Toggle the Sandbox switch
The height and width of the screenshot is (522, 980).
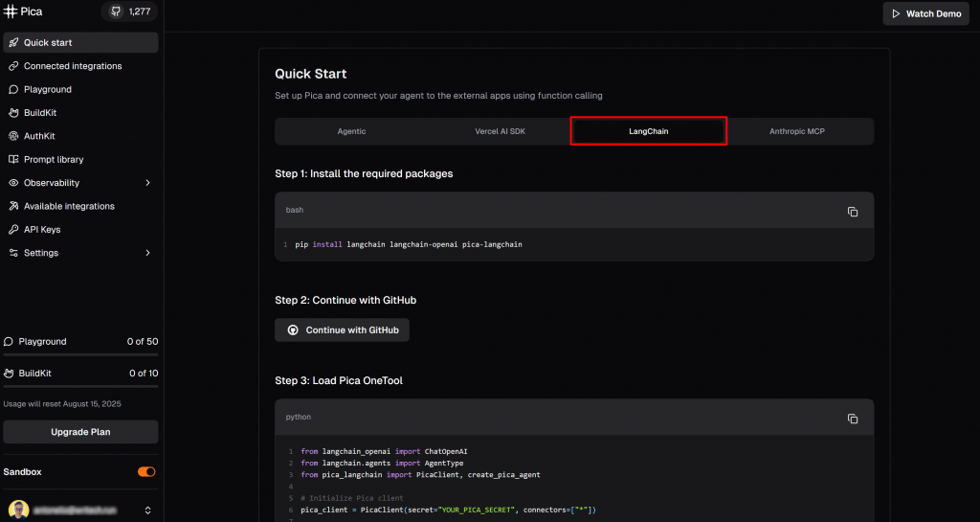tap(146, 472)
